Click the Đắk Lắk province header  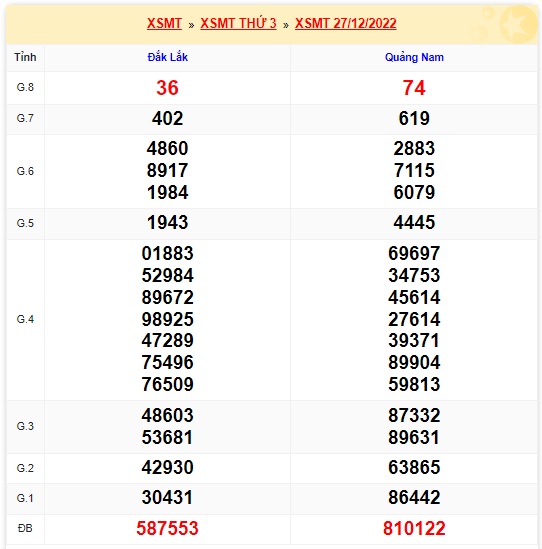pyautogui.click(x=167, y=57)
